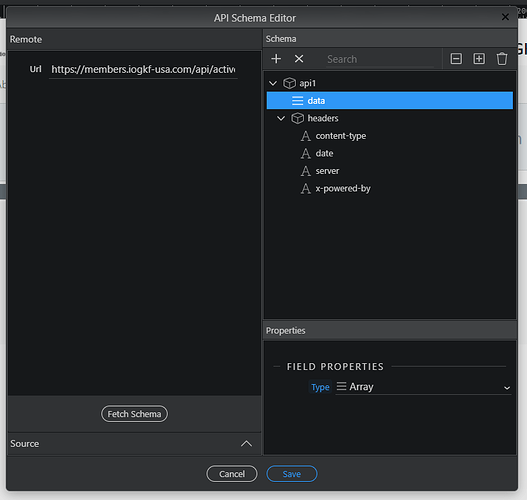Select the data array tree item
Image resolution: width=527 pixels, height=500 pixels.
(x=390, y=100)
